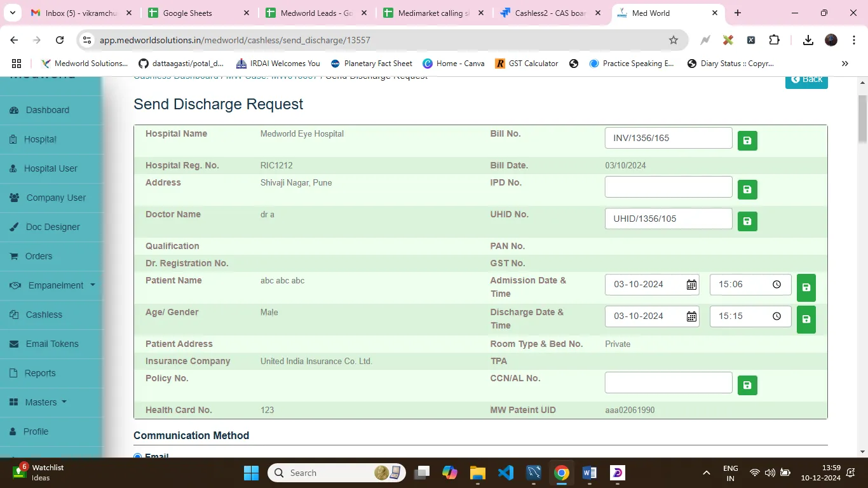Open Hospital User in the sidebar
The image size is (868, 488).
[x=51, y=168]
